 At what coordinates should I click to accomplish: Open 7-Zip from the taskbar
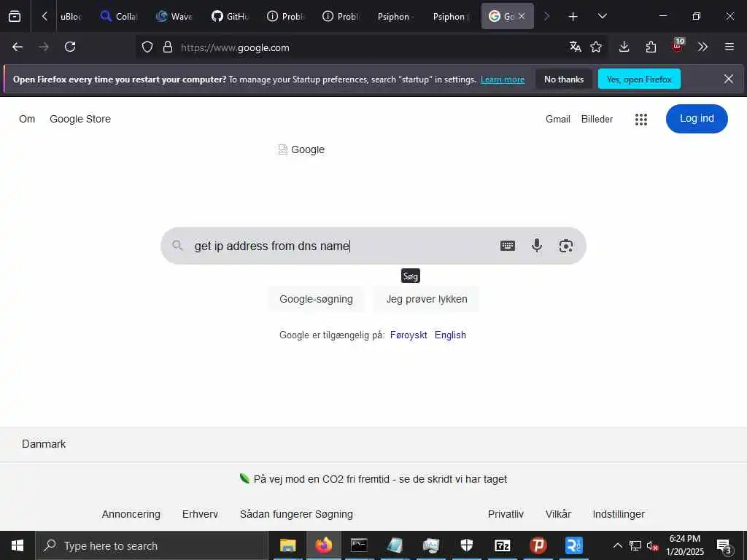[502, 545]
